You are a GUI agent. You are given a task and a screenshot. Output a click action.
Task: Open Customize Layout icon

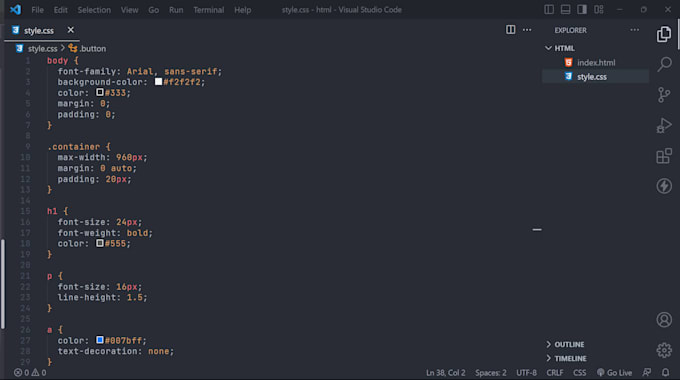point(599,10)
